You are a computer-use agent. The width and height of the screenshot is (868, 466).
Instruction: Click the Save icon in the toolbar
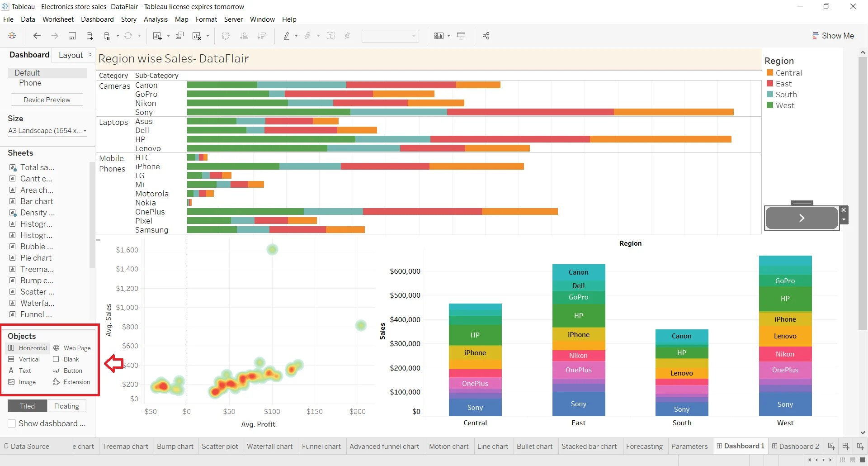[x=72, y=36]
